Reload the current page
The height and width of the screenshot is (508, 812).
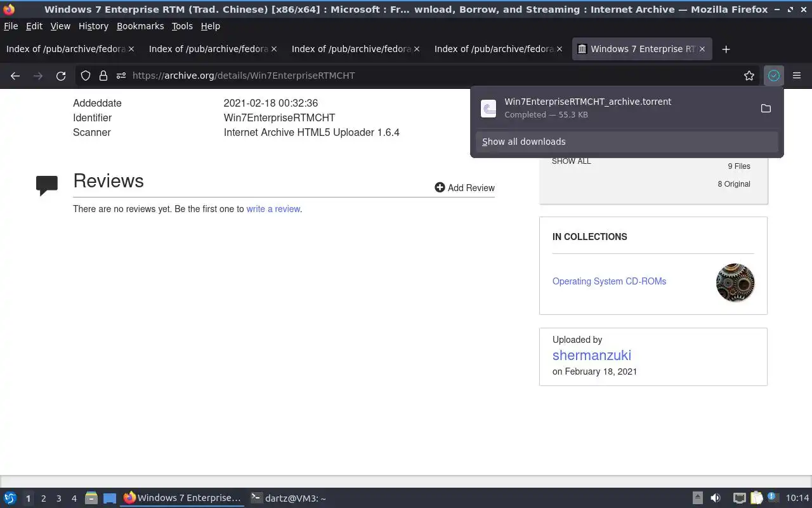point(61,76)
